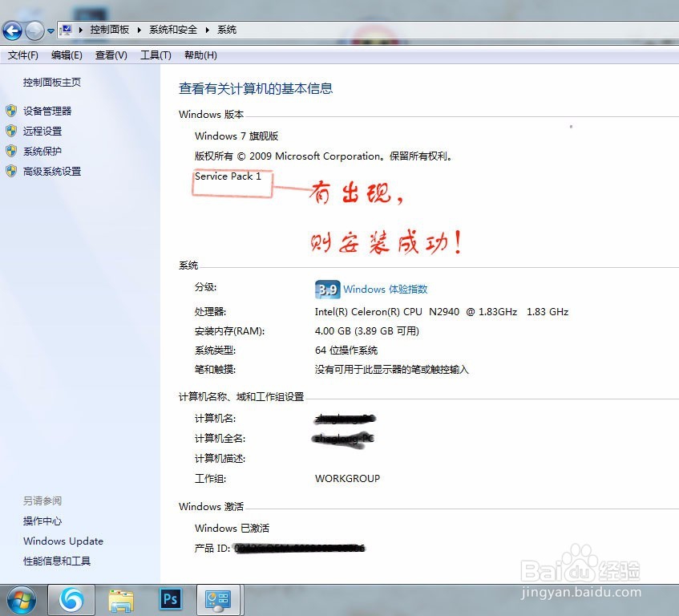
Task: Go to 控制面板主页
Action: (52, 83)
